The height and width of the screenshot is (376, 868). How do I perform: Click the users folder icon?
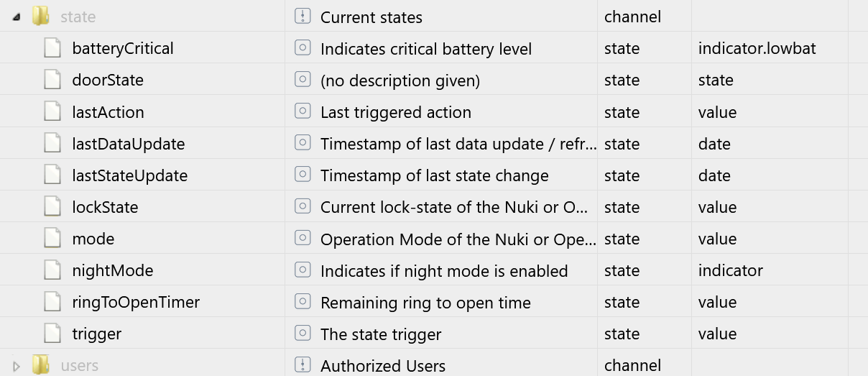[x=41, y=364]
